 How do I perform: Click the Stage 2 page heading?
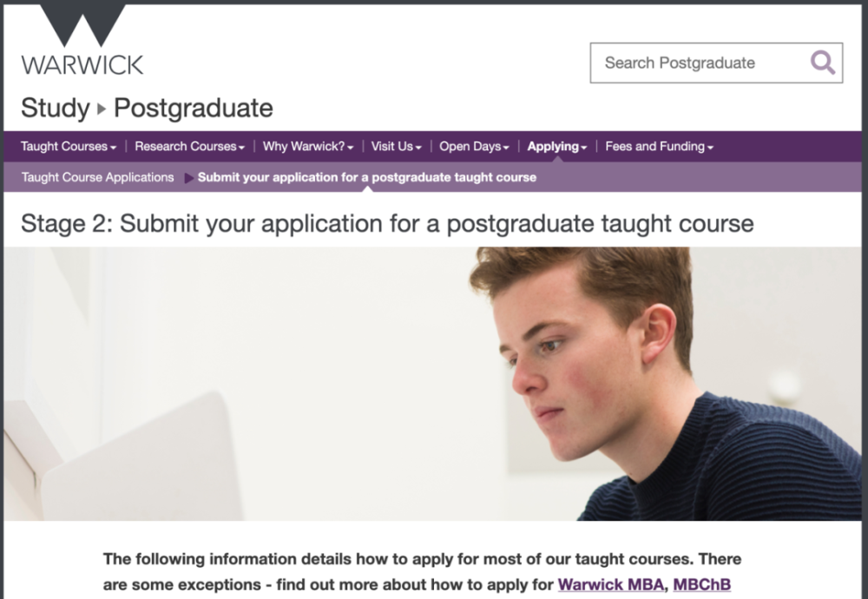click(387, 224)
